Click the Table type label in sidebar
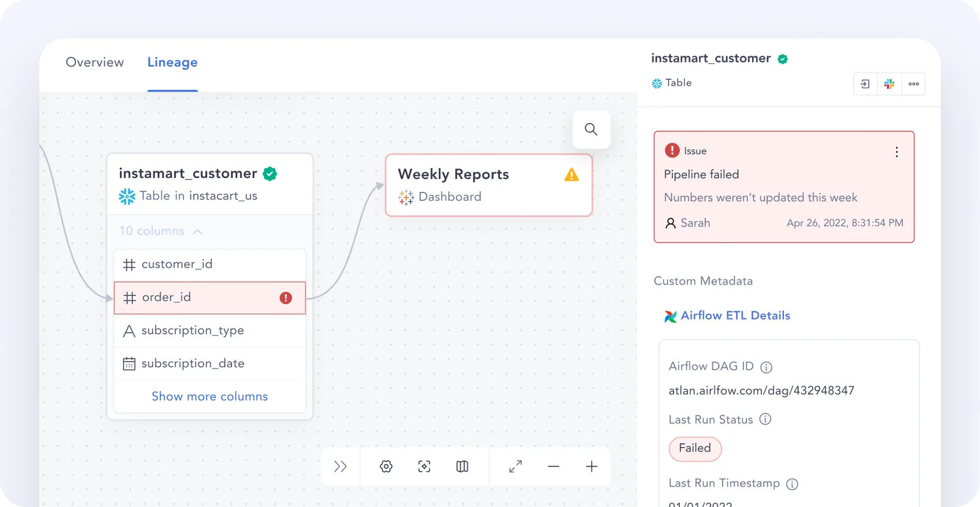 pyautogui.click(x=679, y=83)
